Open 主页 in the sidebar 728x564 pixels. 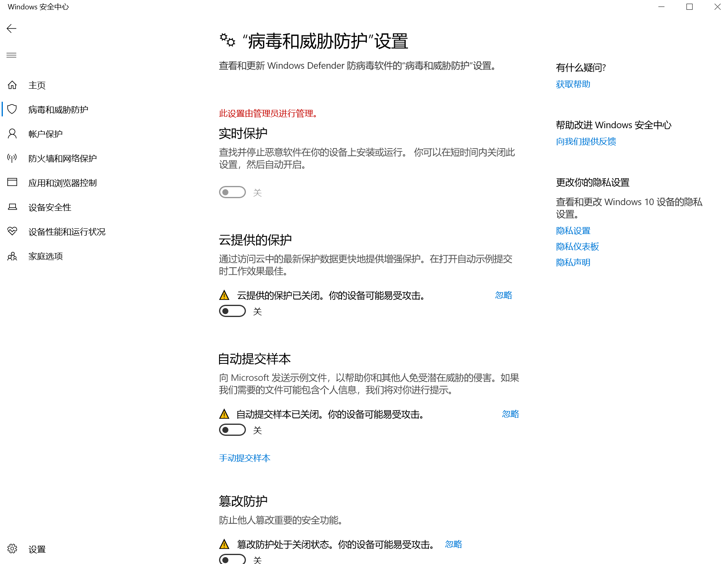(37, 85)
